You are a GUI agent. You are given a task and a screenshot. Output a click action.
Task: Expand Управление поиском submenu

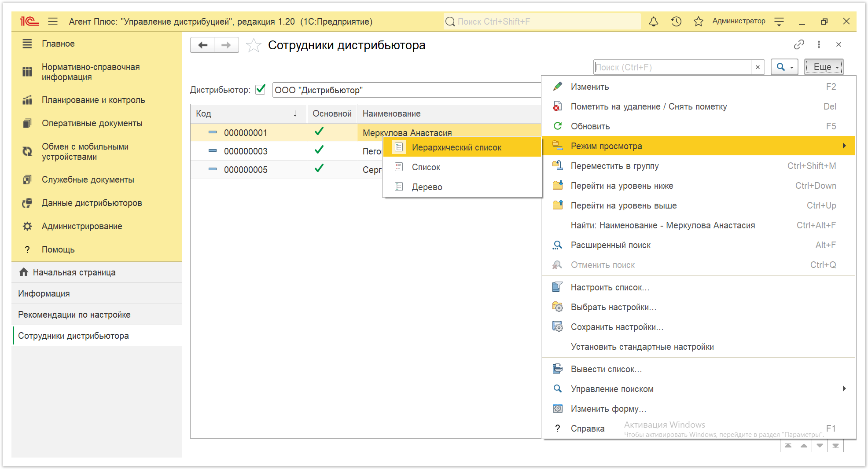pos(699,389)
